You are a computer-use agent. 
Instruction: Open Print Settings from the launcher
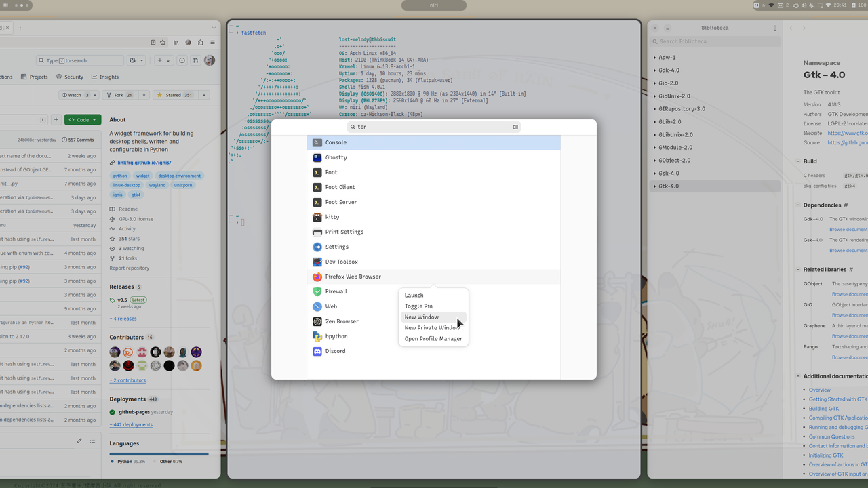343,232
